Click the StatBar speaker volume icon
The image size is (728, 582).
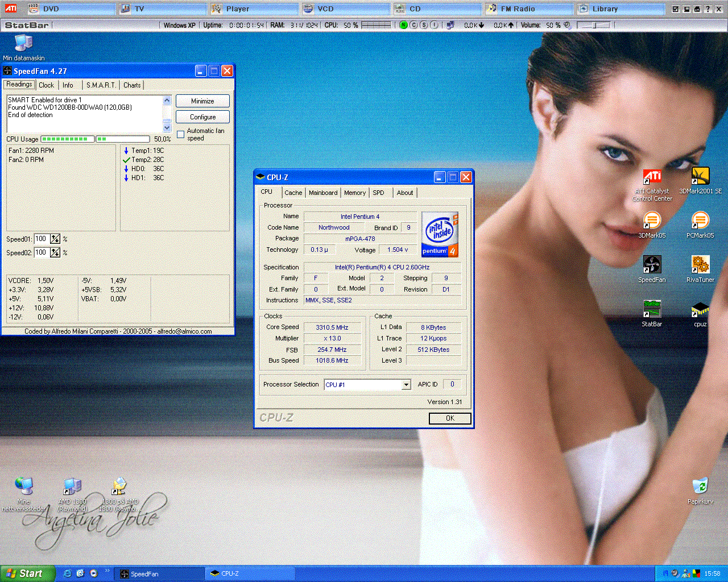pyautogui.click(x=567, y=25)
